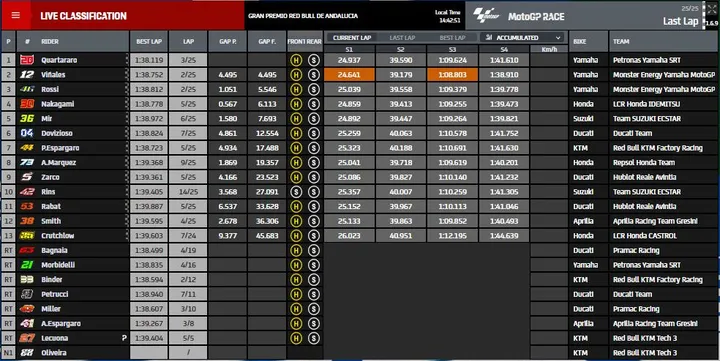
Task: Click Smith's best lap 1:39.595
Action: [149, 221]
